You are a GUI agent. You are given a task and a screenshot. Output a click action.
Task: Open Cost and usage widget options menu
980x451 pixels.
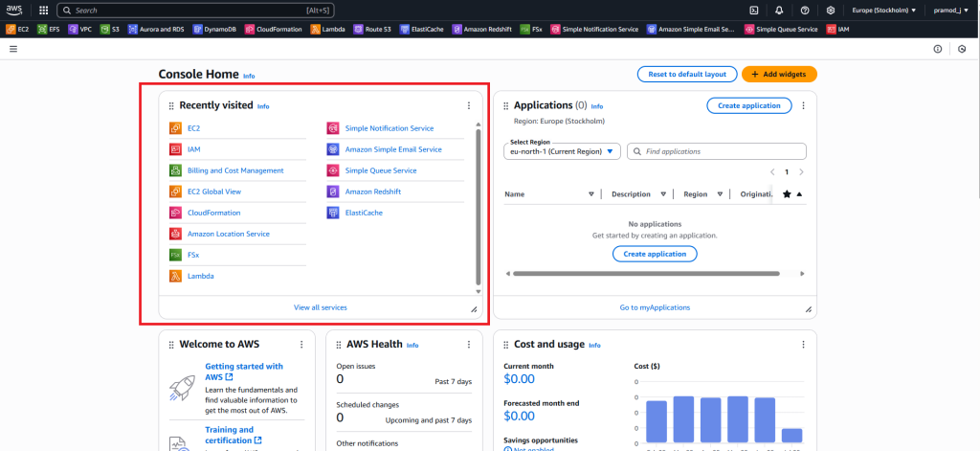coord(804,345)
